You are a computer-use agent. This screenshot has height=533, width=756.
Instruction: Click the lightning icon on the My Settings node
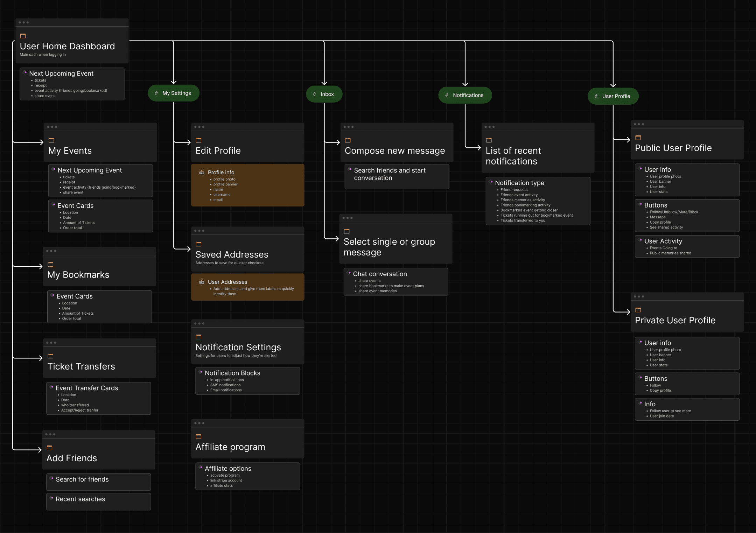pos(157,93)
